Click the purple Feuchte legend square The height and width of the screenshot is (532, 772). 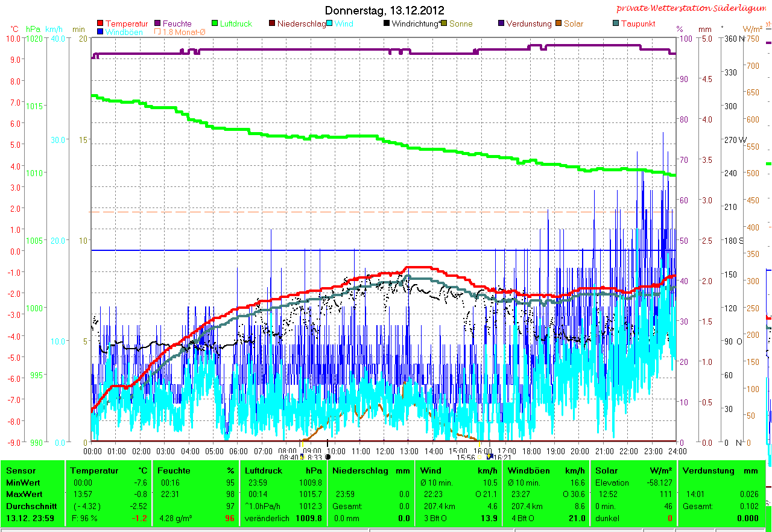click(158, 24)
